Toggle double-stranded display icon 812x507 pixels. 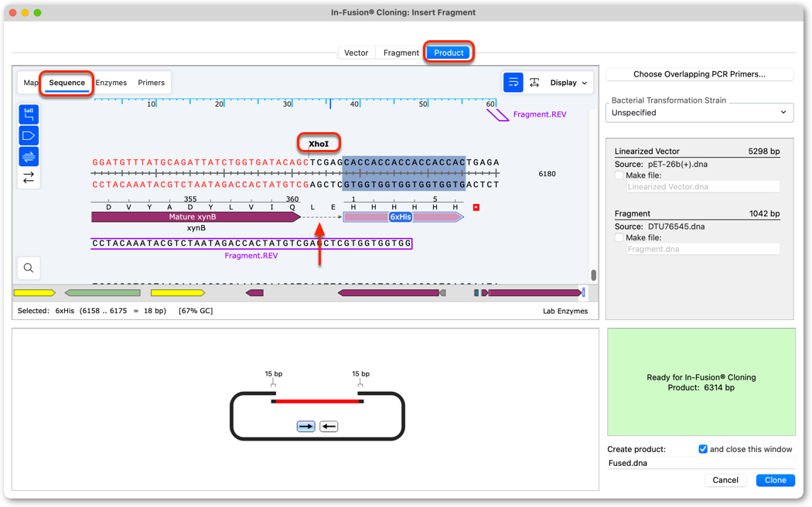click(29, 156)
